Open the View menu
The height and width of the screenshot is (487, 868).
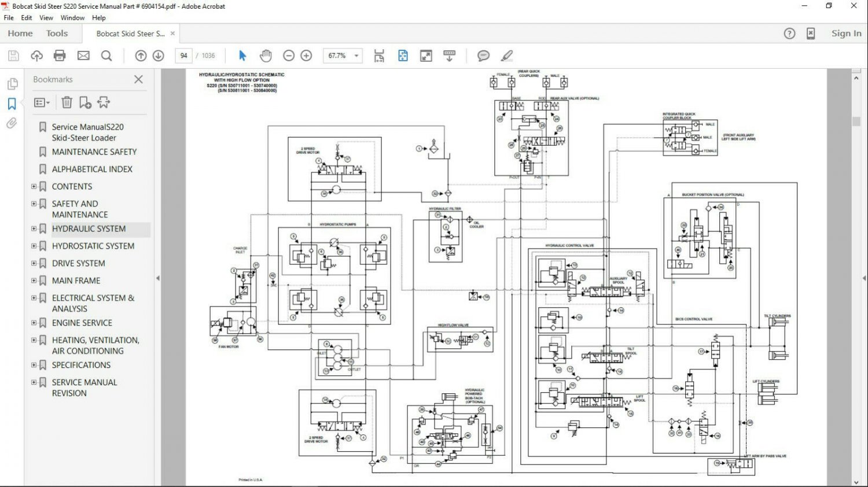point(46,18)
